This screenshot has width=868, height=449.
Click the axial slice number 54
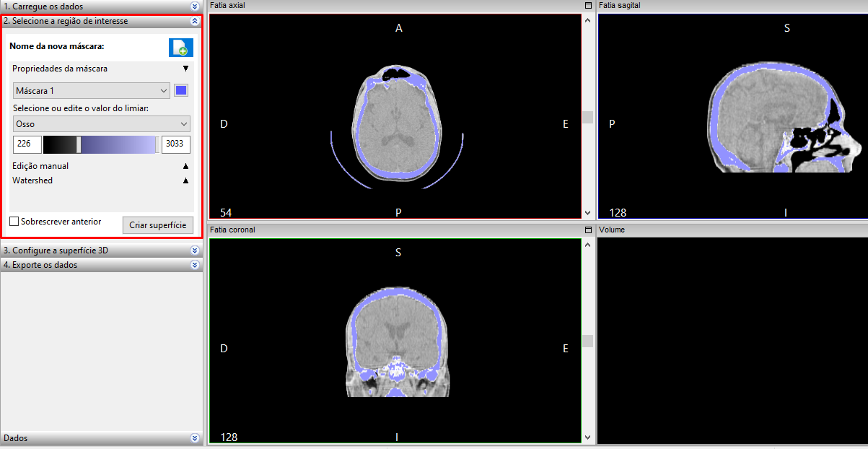[226, 212]
